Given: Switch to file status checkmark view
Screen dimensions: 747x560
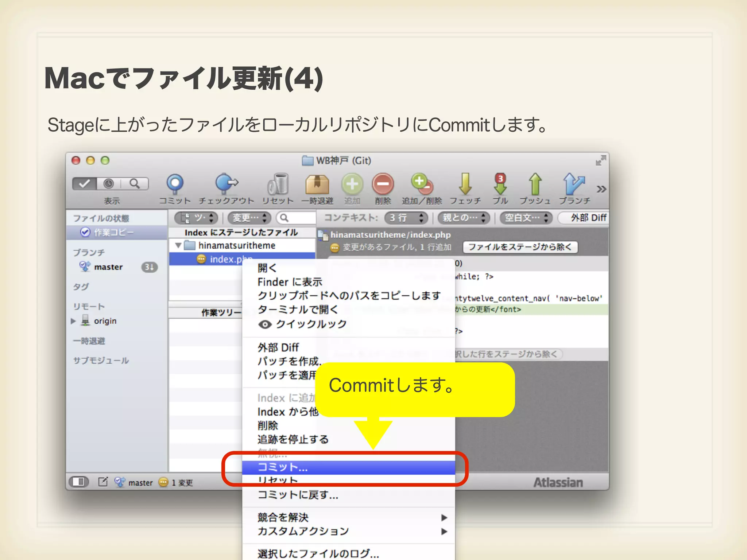Looking at the screenshot, I should tap(85, 184).
